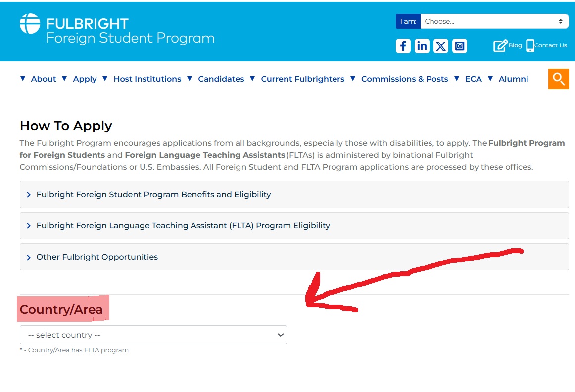Viewport: 575px width, 392px height.
Task: Click the Candidates menu item
Action: [221, 79]
